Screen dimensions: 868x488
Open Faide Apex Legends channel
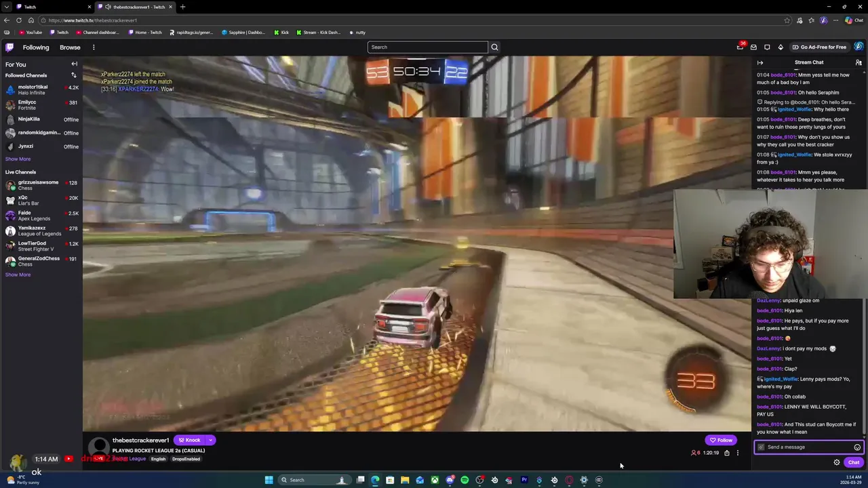coord(41,216)
